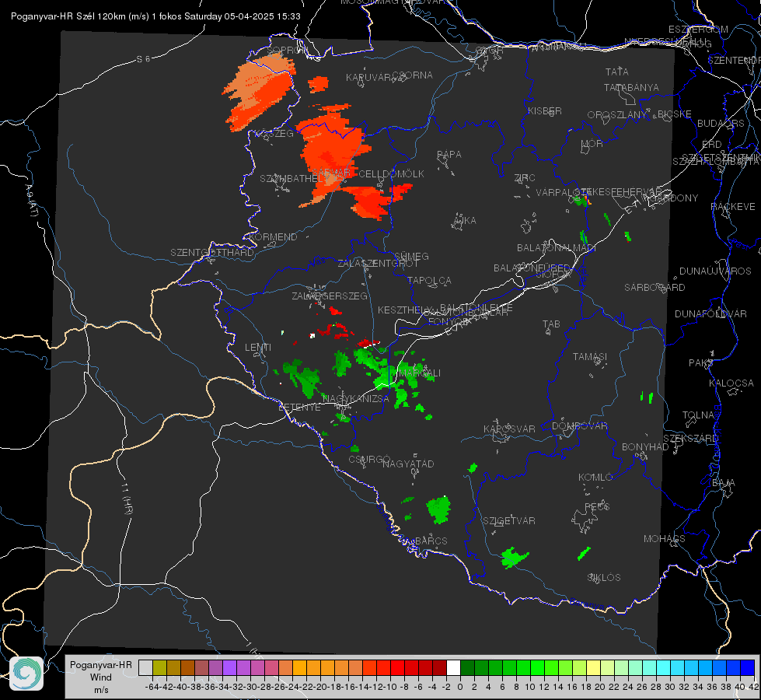
Task: Click the TATABANYA city label
Action: [631, 87]
